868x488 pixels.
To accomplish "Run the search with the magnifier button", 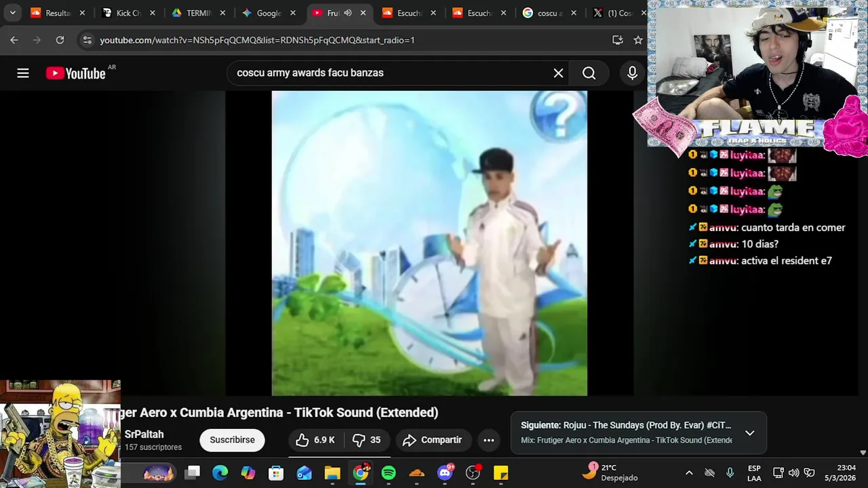I will 589,73.
